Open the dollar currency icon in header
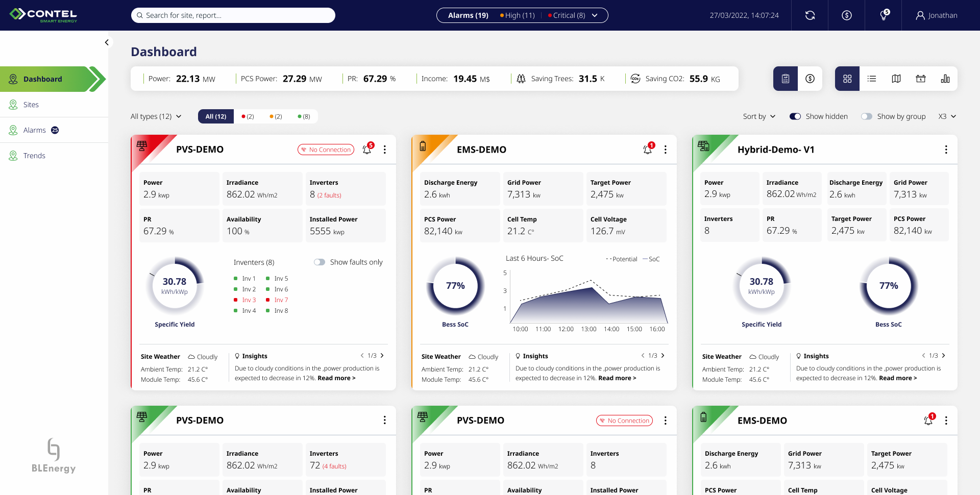This screenshot has width=980, height=495. (x=847, y=15)
